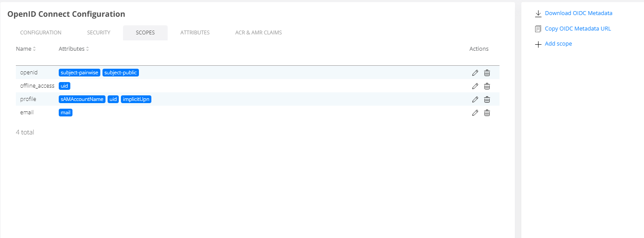Click the subject-pairwise attribute tag

point(80,73)
